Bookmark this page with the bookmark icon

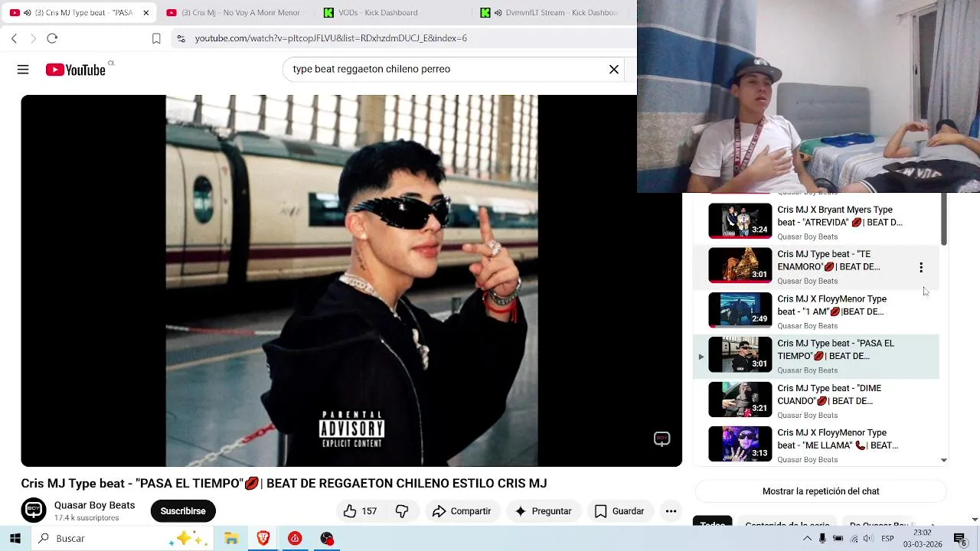156,38
